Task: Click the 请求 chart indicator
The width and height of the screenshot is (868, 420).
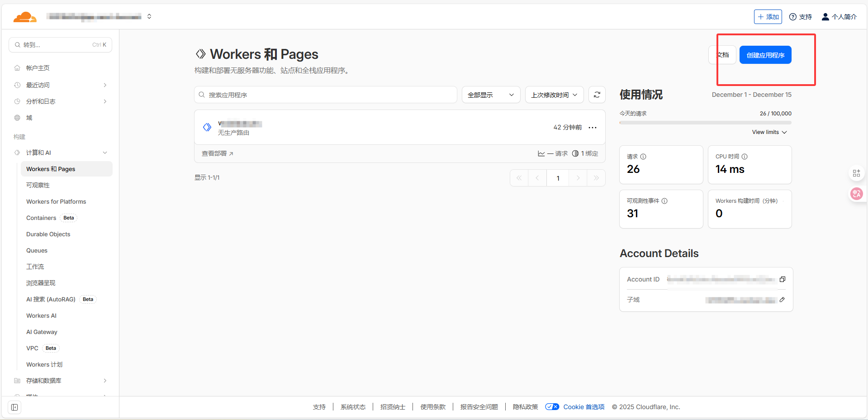Action: pyautogui.click(x=552, y=153)
